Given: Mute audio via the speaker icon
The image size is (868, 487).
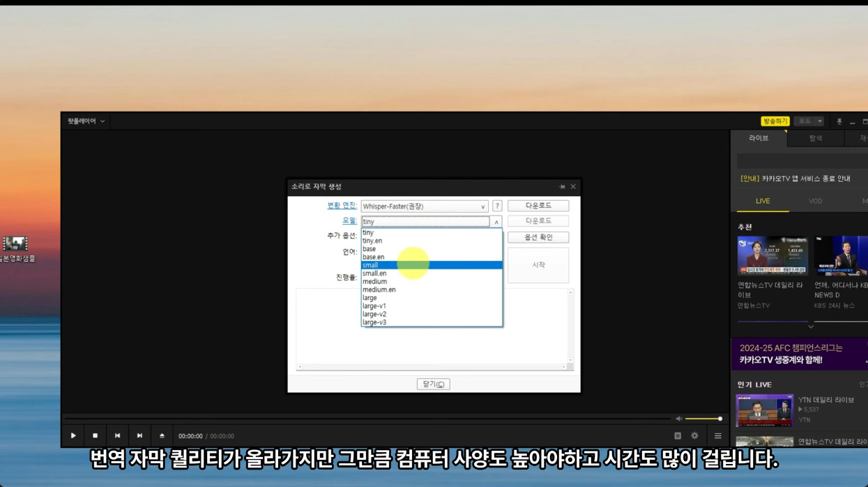Looking at the screenshot, I should point(679,419).
